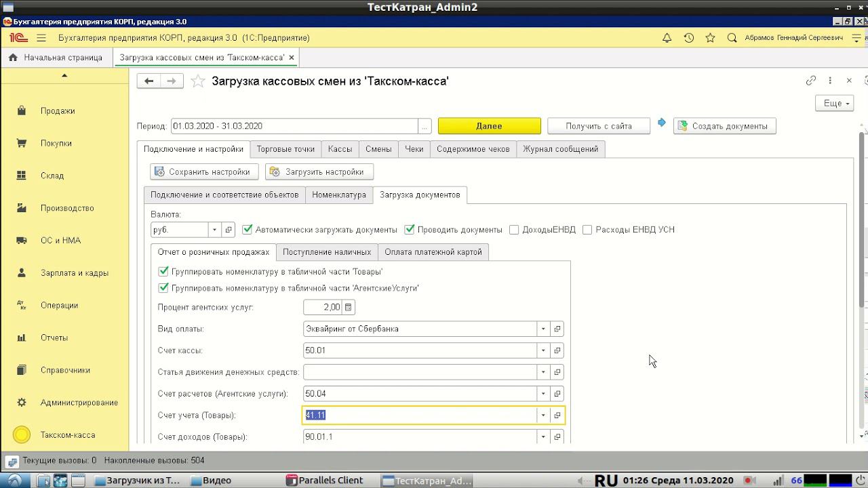The height and width of the screenshot is (488, 868).
Task: Toggle Проводить документы checkbox
Action: 409,230
